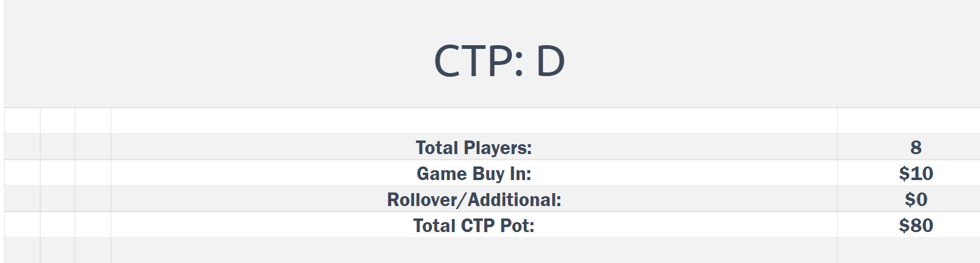Select the $0 rollover value cell

pos(915,199)
